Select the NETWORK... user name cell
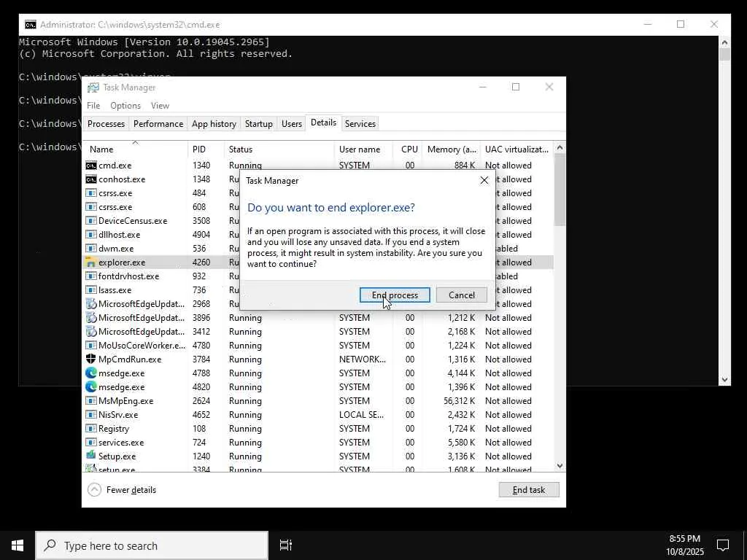 click(363, 359)
